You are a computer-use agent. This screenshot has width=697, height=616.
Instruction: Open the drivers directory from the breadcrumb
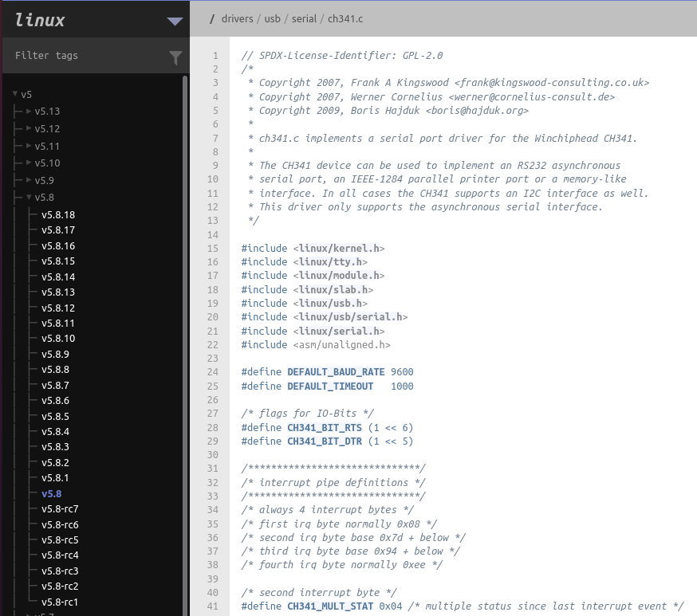tap(237, 18)
